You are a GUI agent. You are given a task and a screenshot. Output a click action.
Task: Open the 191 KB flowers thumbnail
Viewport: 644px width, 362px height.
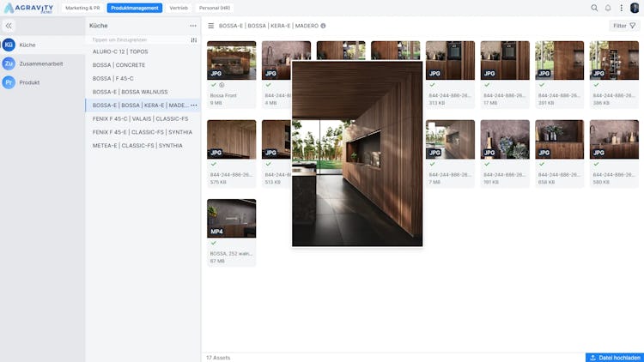tap(505, 140)
